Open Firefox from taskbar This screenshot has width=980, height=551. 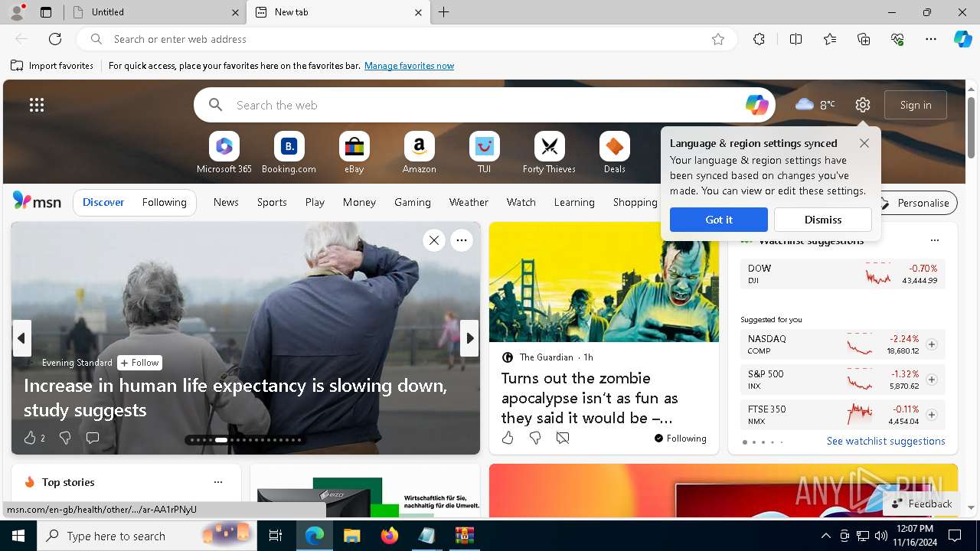(x=390, y=536)
